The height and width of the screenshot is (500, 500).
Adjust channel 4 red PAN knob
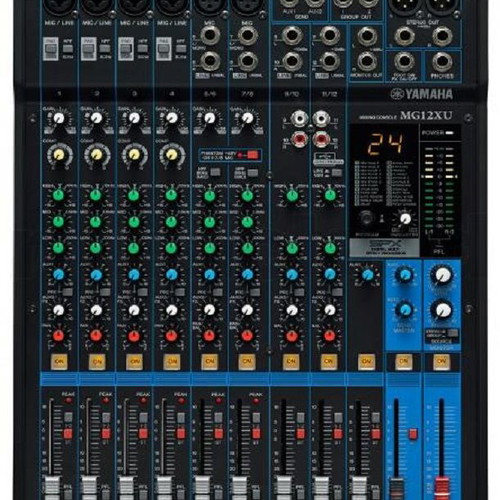pos(172,336)
